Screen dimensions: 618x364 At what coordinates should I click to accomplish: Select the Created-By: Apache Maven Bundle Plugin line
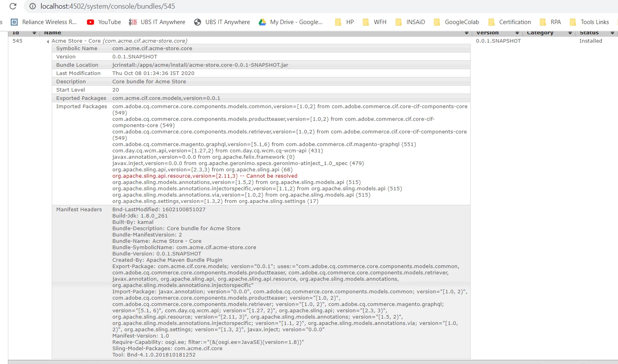tap(167, 260)
